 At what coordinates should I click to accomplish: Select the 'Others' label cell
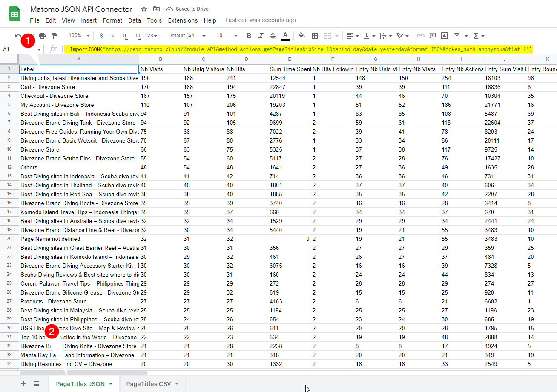[x=79, y=167]
